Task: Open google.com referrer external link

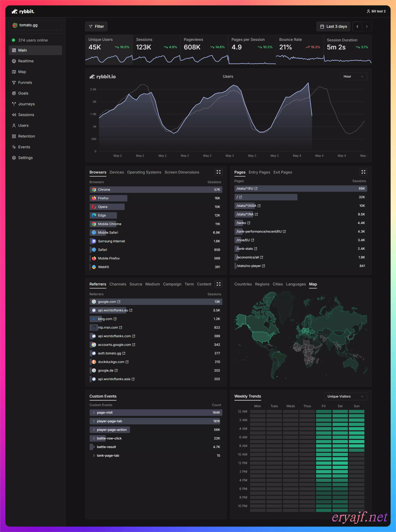Action: [119, 302]
